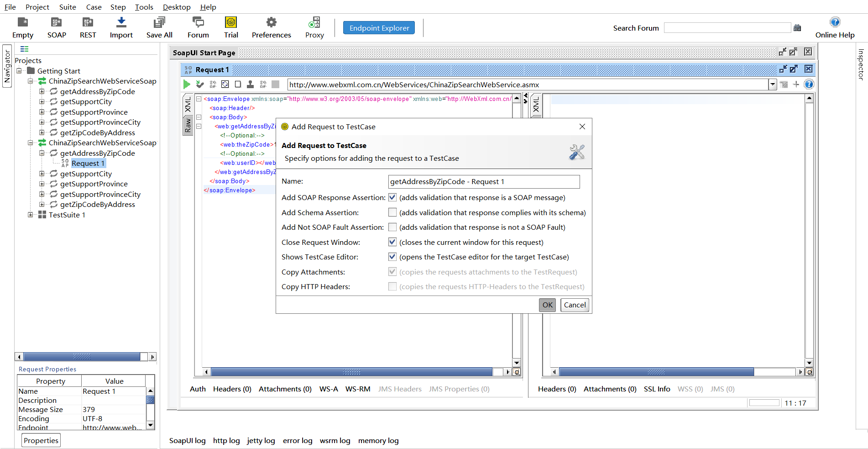Viewport: 868px width, 449px height.
Task: Open the Attachments (0) request tab
Action: (x=285, y=389)
